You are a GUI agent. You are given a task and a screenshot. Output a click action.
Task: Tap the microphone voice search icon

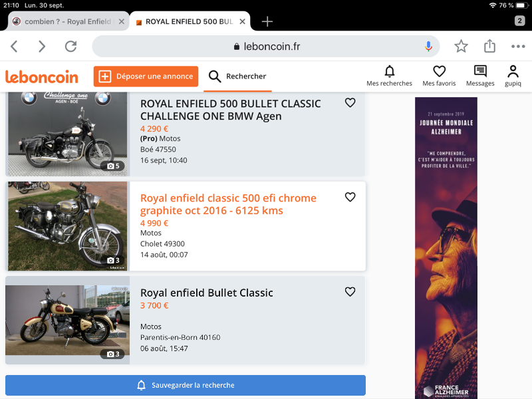coord(428,46)
